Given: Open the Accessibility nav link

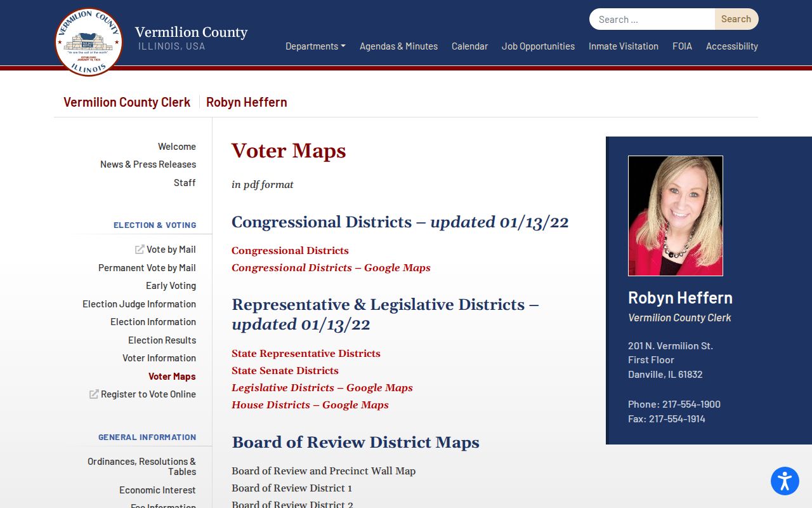Looking at the screenshot, I should (x=732, y=46).
